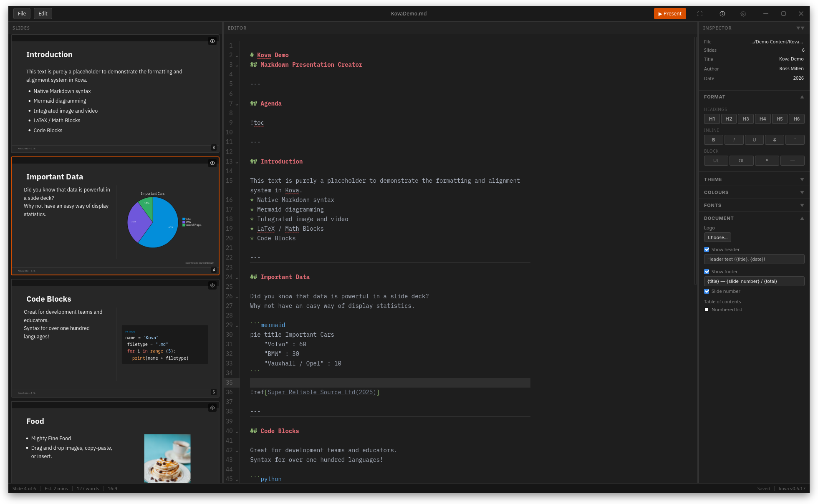
Task: Insert inline code with the backtick button
Action: click(795, 140)
